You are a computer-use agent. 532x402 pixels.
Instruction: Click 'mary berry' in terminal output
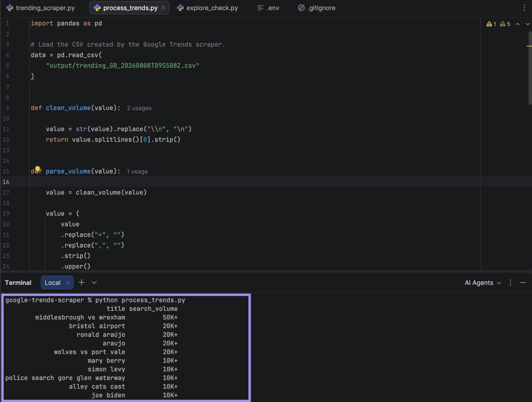click(x=107, y=361)
